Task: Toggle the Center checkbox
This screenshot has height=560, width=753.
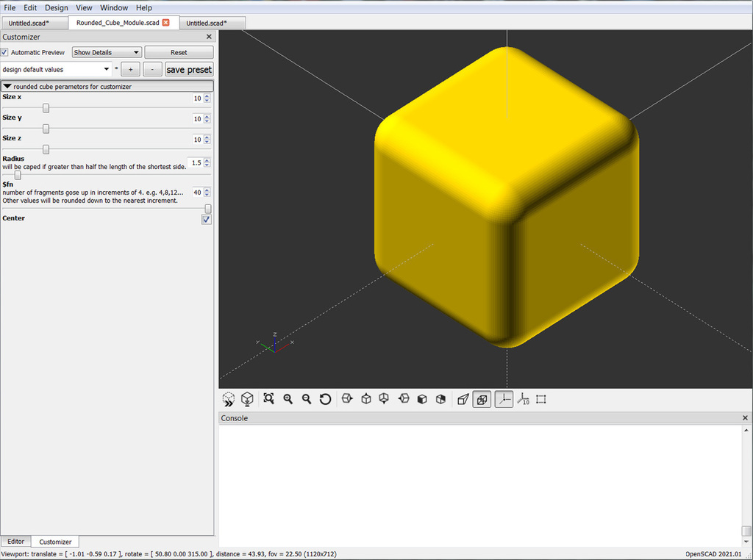Action: point(206,219)
